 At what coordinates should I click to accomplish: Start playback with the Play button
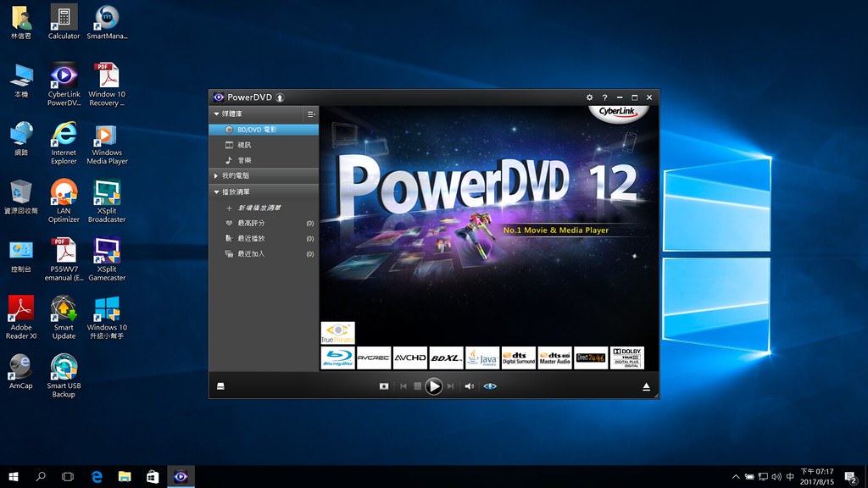tap(433, 386)
